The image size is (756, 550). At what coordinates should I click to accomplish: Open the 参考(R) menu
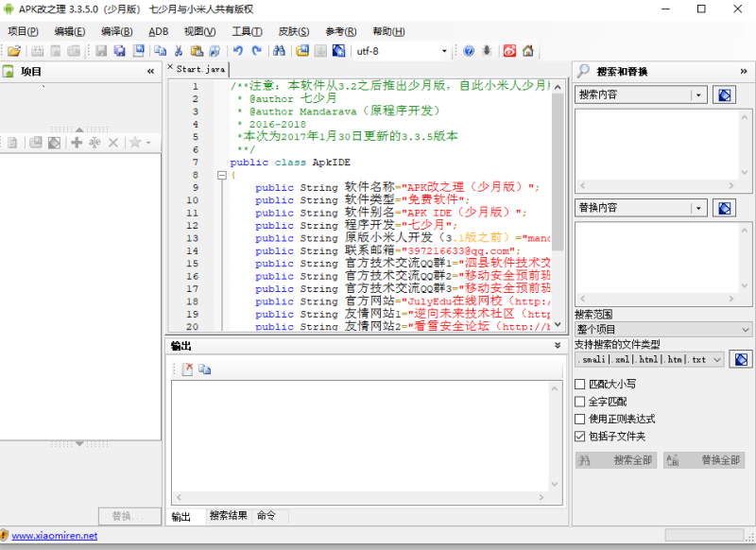coord(341,31)
